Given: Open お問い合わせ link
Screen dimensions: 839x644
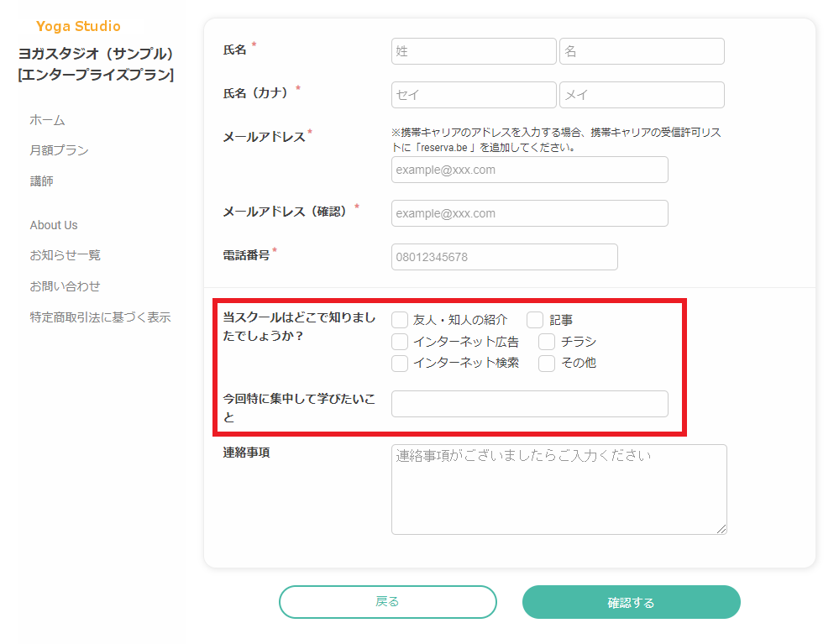Looking at the screenshot, I should point(65,286).
